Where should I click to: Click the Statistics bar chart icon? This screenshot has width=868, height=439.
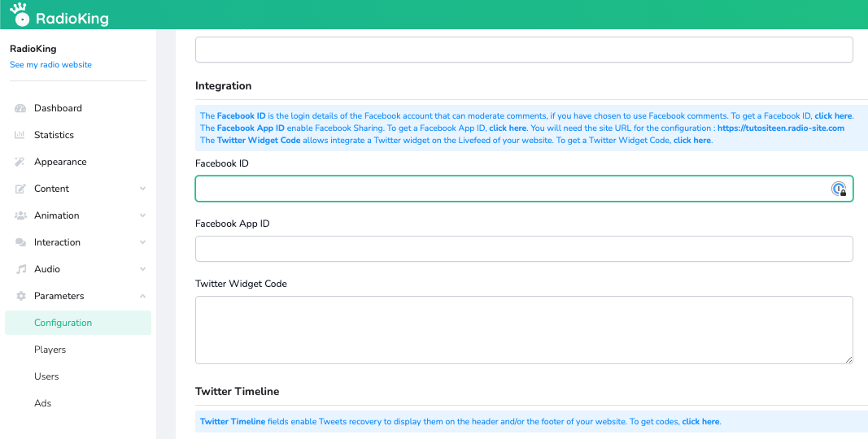pos(20,135)
